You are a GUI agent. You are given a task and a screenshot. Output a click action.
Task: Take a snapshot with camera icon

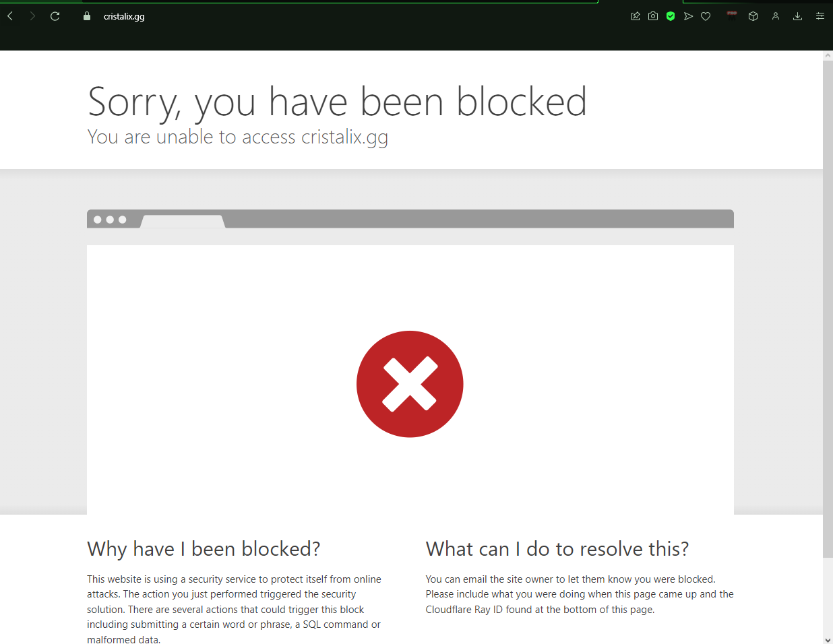[653, 16]
